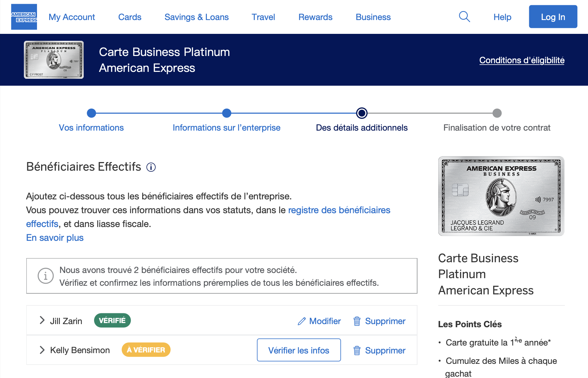Click the current Des détails additionnels progress dot
The height and width of the screenshot is (378, 588).
pos(362,113)
